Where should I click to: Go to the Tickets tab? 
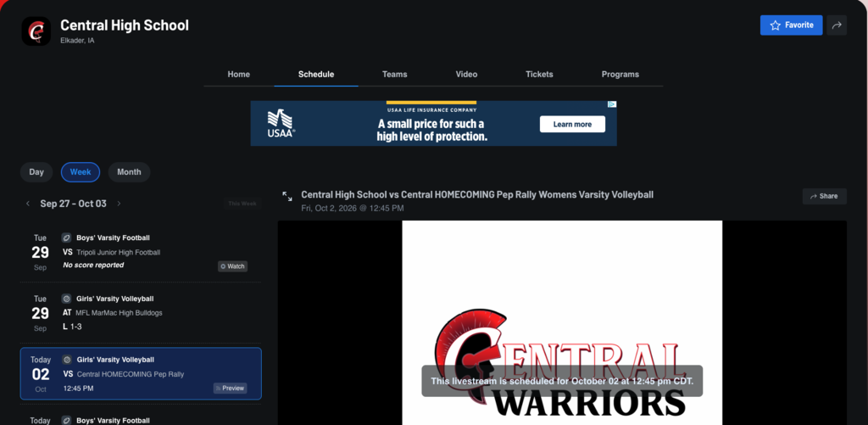tap(539, 75)
